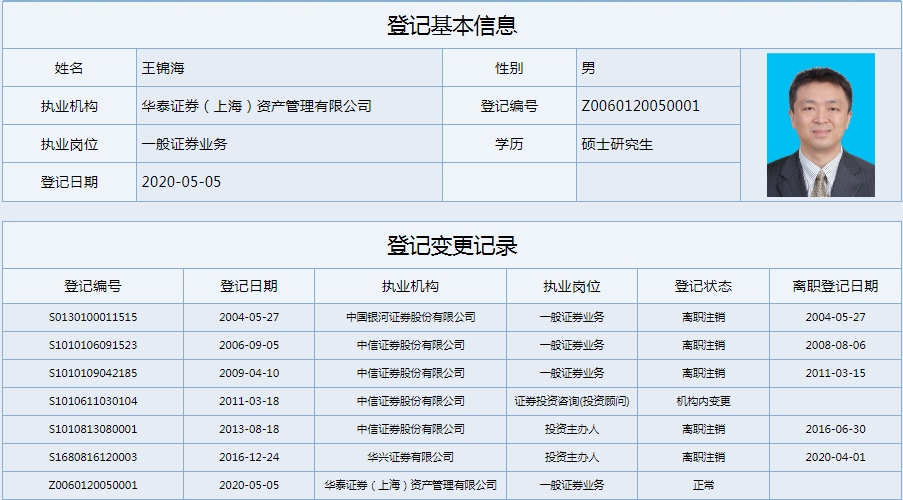Click record number S1010611030104
This screenshot has width=903, height=500.
click(x=93, y=401)
